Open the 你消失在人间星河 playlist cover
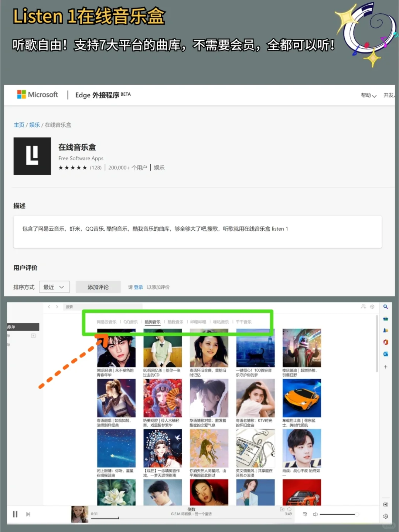Image resolution: width=399 pixels, height=532 pixels. (x=209, y=448)
